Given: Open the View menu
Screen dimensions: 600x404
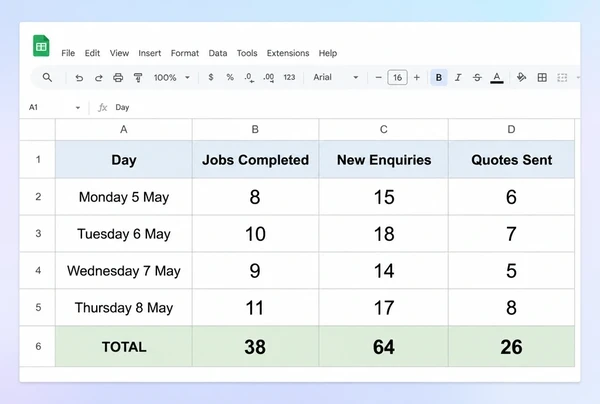Looking at the screenshot, I should tap(119, 53).
